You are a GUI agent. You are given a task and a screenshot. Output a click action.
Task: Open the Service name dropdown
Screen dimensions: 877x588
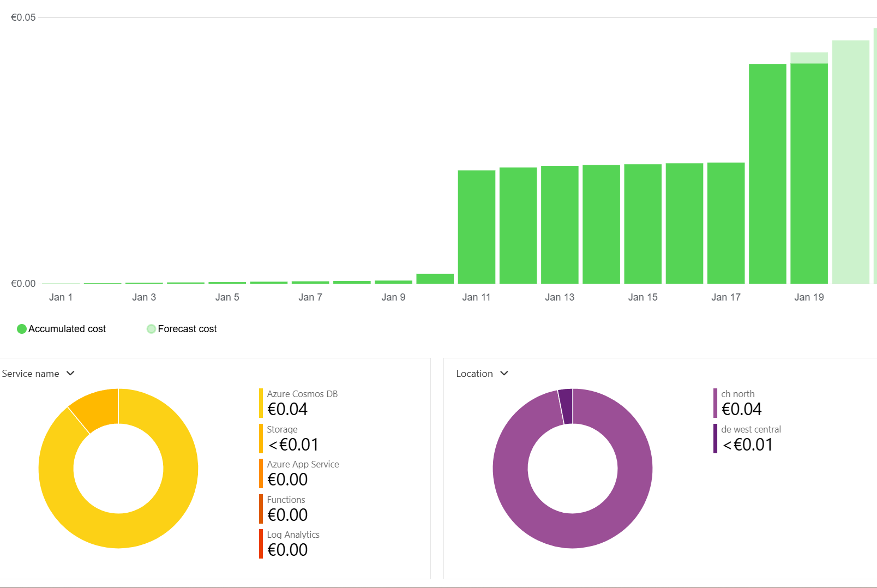(38, 374)
